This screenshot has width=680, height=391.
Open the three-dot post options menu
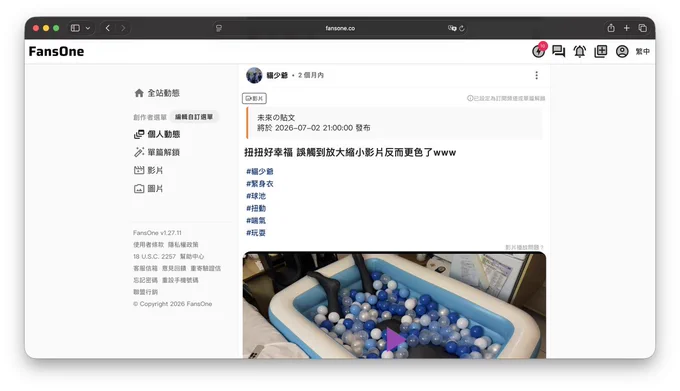[x=536, y=75]
